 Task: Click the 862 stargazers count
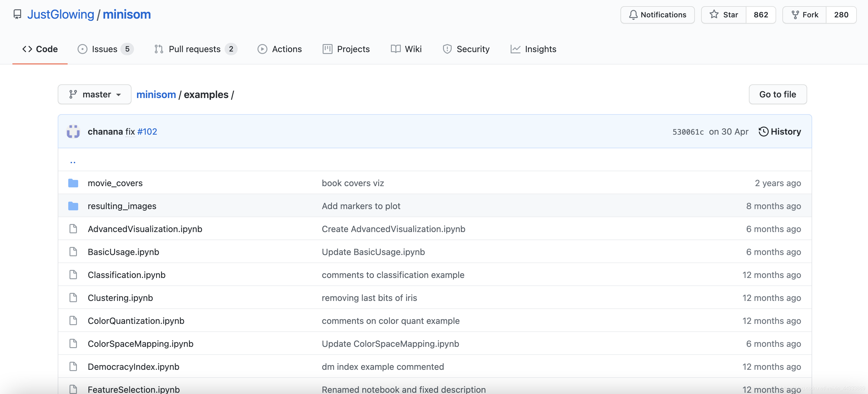click(x=761, y=15)
